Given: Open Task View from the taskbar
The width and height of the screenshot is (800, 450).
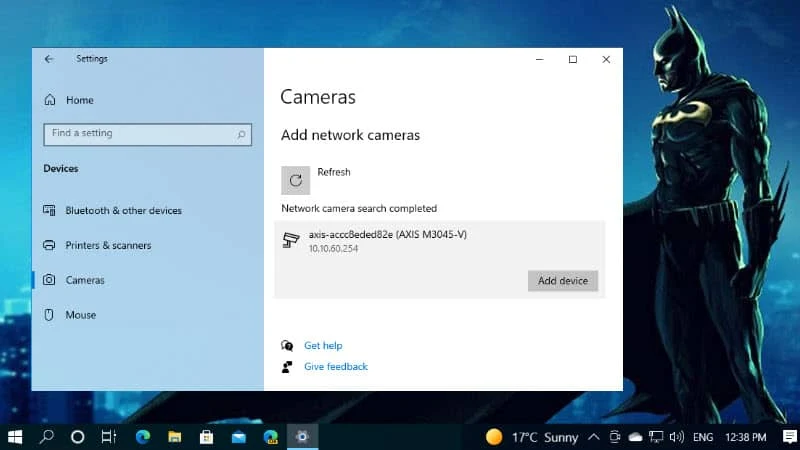Looking at the screenshot, I should coord(109,437).
